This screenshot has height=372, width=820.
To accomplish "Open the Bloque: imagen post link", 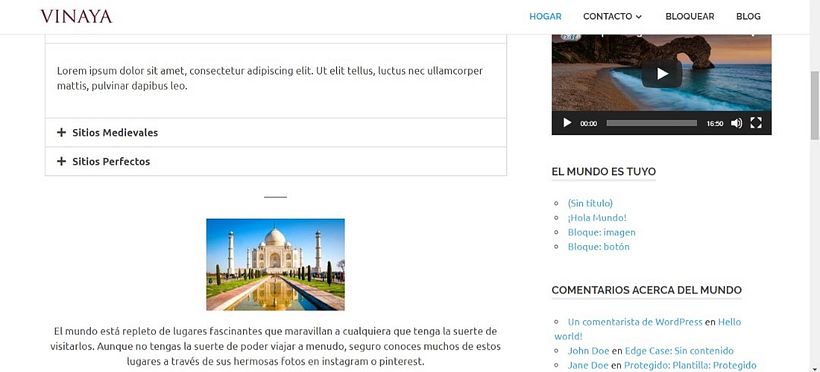I will pyautogui.click(x=601, y=232).
